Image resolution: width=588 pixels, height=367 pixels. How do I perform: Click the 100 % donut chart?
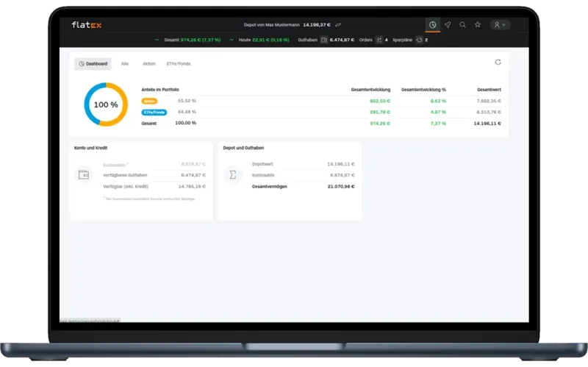pyautogui.click(x=106, y=104)
